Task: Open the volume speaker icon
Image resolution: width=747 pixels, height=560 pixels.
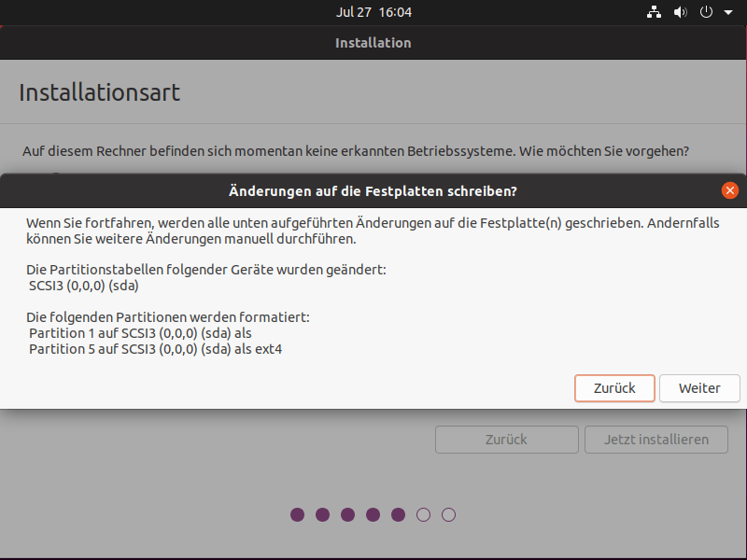Action: pos(680,12)
